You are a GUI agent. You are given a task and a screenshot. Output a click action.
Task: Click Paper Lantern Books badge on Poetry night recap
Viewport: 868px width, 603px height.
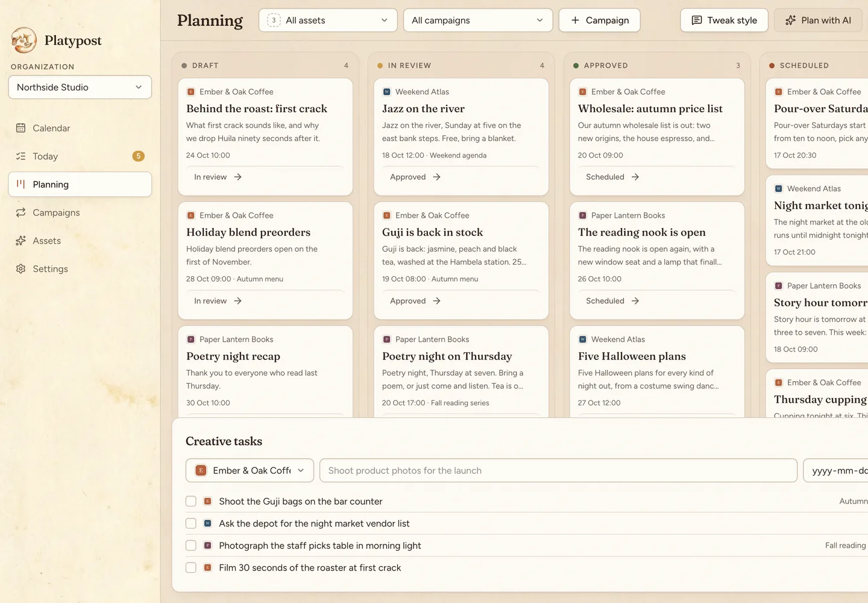click(190, 339)
